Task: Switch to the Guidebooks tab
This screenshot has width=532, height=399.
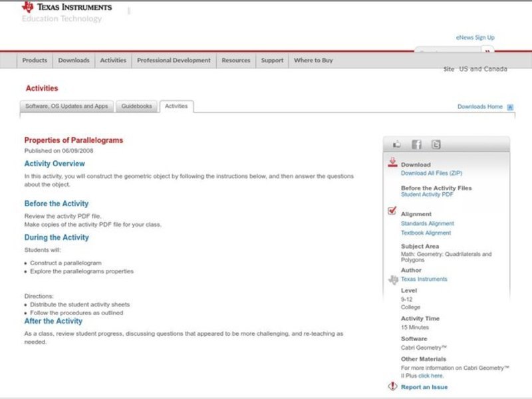Action: pyautogui.click(x=137, y=106)
